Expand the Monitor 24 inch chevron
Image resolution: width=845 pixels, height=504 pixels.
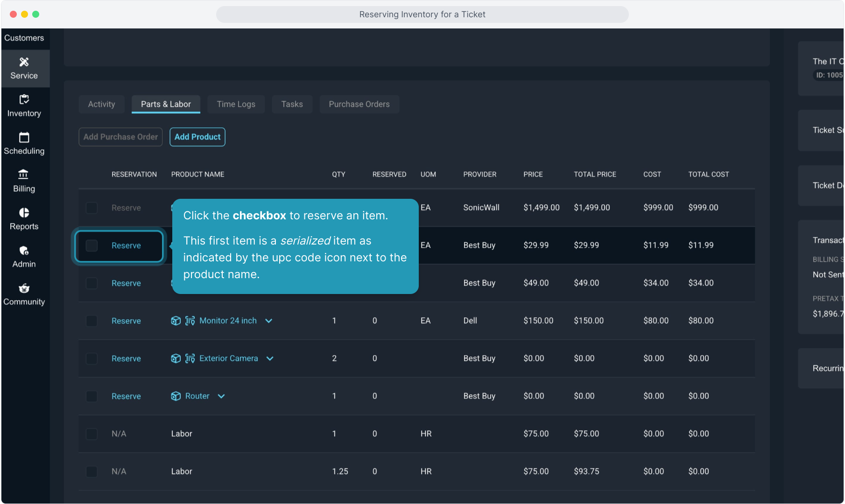coord(269,321)
